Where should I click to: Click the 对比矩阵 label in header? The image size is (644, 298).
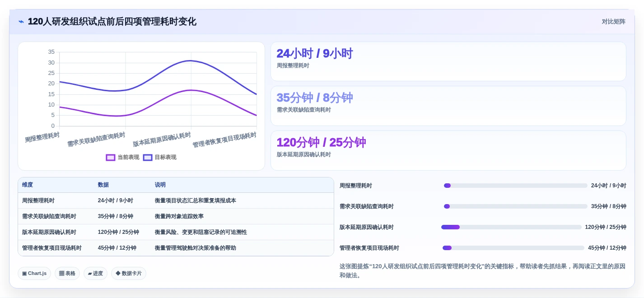[x=613, y=22]
